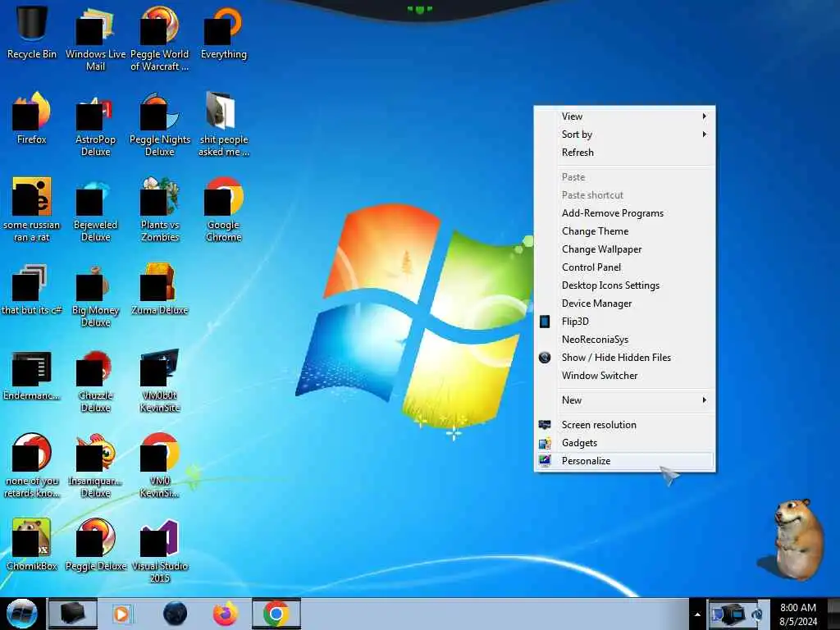Screen dimensions: 840x630
Task: Select the Google Chrome desktop shortcut
Action: (223, 210)
